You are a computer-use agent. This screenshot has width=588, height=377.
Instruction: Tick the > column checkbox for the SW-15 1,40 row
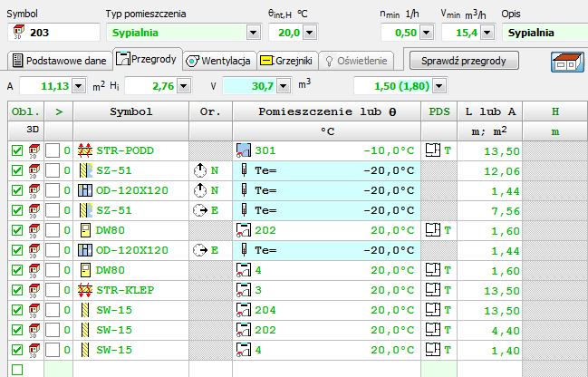click(x=53, y=350)
